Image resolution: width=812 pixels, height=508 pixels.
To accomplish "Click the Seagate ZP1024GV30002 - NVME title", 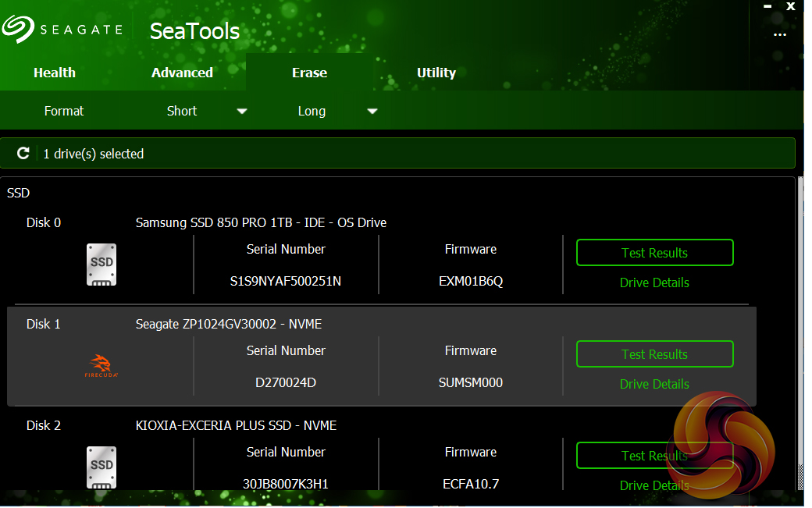I will coord(228,324).
